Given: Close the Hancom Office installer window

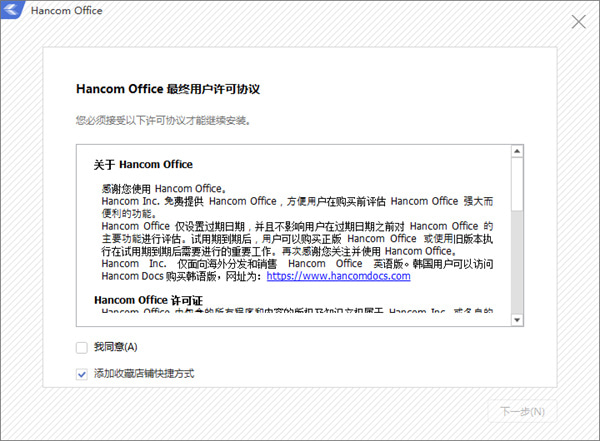Looking at the screenshot, I should 578,22.
